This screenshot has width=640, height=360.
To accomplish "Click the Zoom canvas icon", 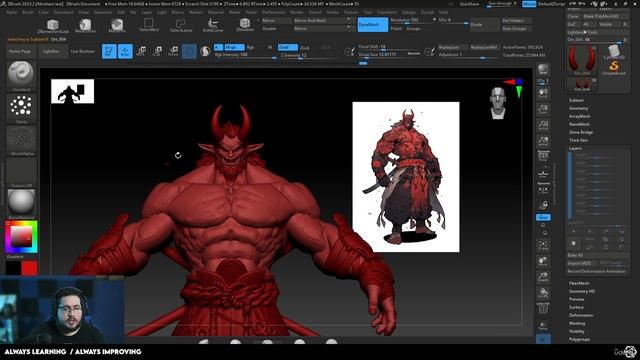I will pos(543,109).
